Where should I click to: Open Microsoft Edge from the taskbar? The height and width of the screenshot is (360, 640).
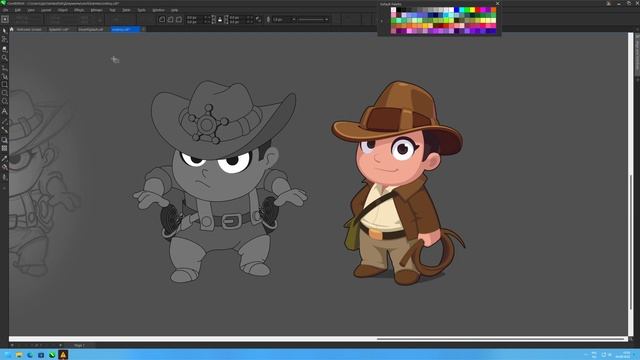click(30, 355)
